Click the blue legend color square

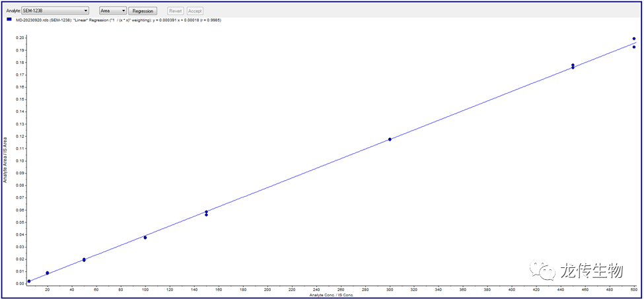click(x=9, y=20)
